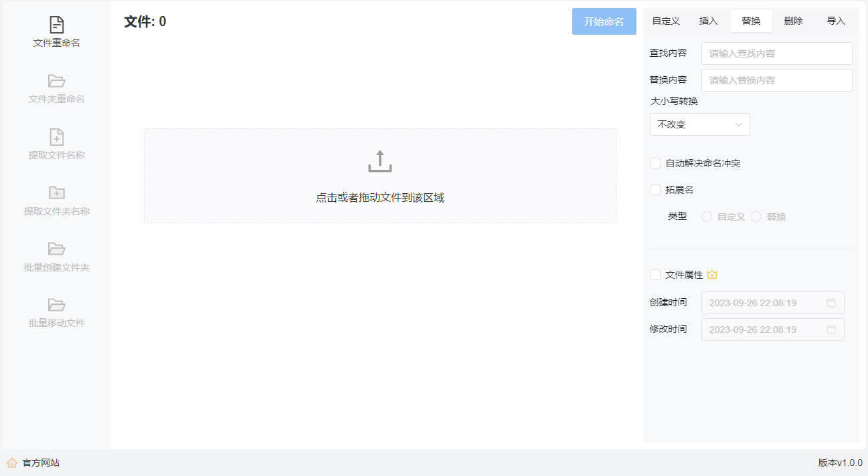The height and width of the screenshot is (476, 868).
Task: Select the 文件重命名 sidebar icon
Action: (57, 25)
